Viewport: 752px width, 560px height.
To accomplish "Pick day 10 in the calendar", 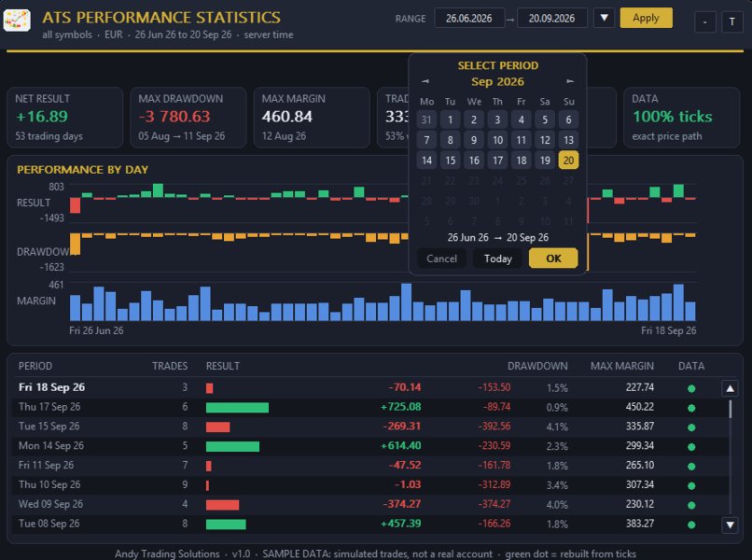I will pyautogui.click(x=497, y=140).
